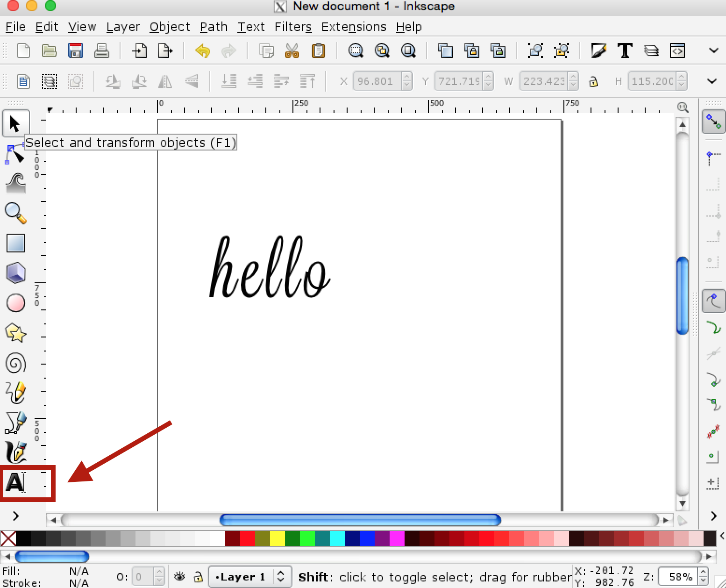Select the Tweak objects tool
Viewport: 726px width, 588px height.
(x=15, y=183)
